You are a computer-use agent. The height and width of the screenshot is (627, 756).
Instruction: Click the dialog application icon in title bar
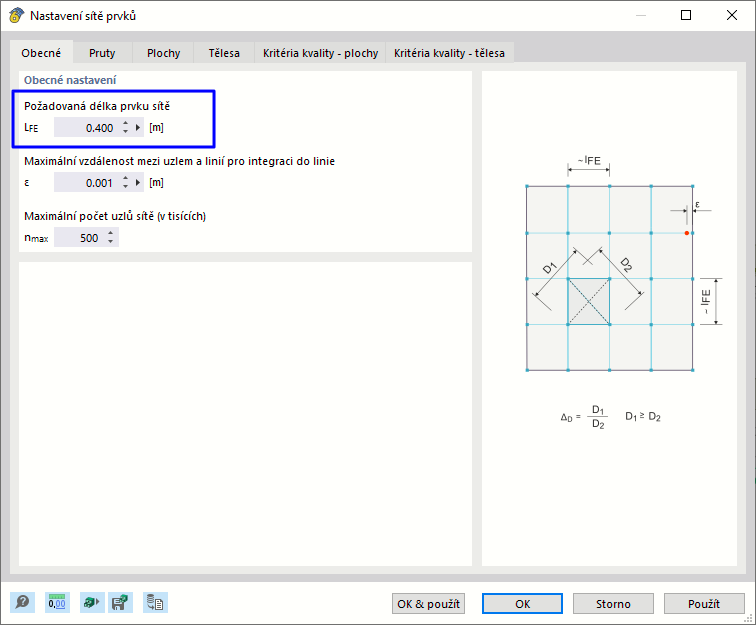[x=16, y=15]
